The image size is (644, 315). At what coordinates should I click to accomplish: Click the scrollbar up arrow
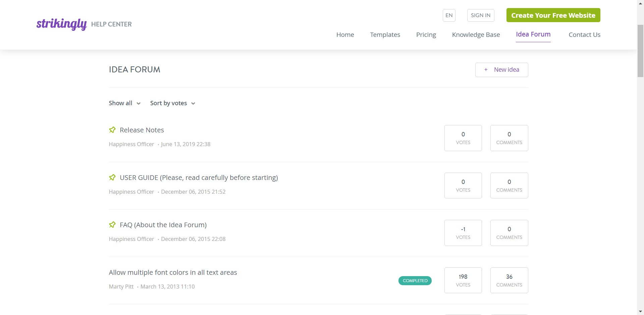(640, 3)
